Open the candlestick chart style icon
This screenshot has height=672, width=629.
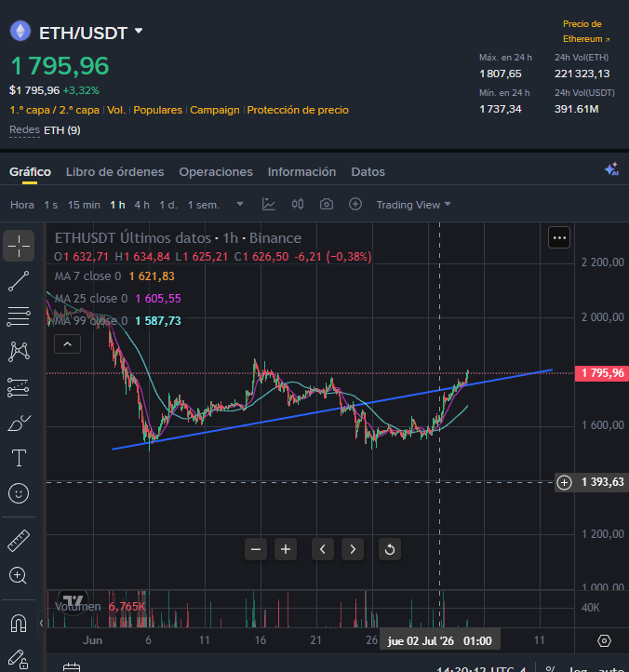[x=298, y=205]
